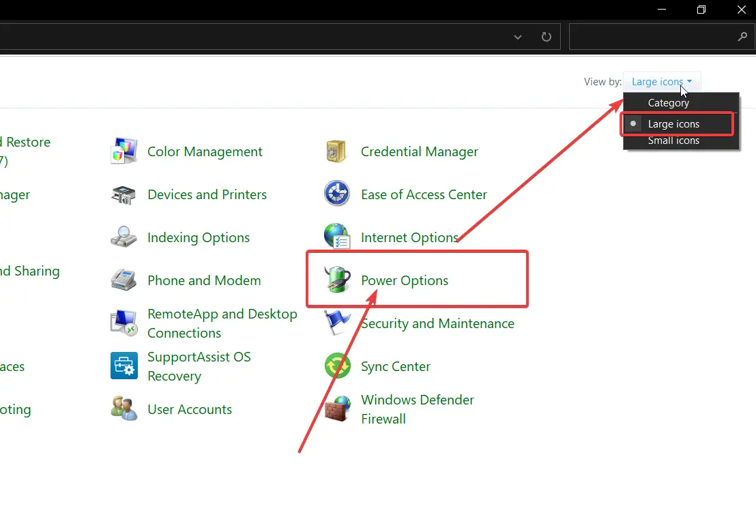Click the Windows Defender Firewall brick icon
The width and height of the screenshot is (756, 532).
click(337, 409)
